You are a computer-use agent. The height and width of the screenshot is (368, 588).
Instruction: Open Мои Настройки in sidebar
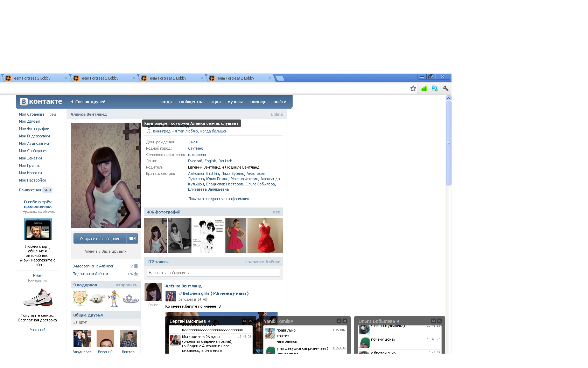33,180
